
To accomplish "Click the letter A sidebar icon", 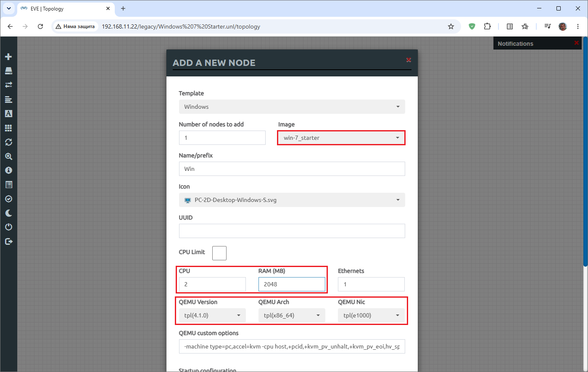I will pos(8,113).
